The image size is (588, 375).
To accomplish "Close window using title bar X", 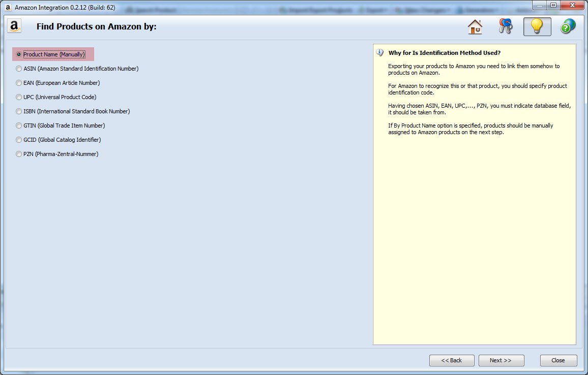I will point(572,5).
